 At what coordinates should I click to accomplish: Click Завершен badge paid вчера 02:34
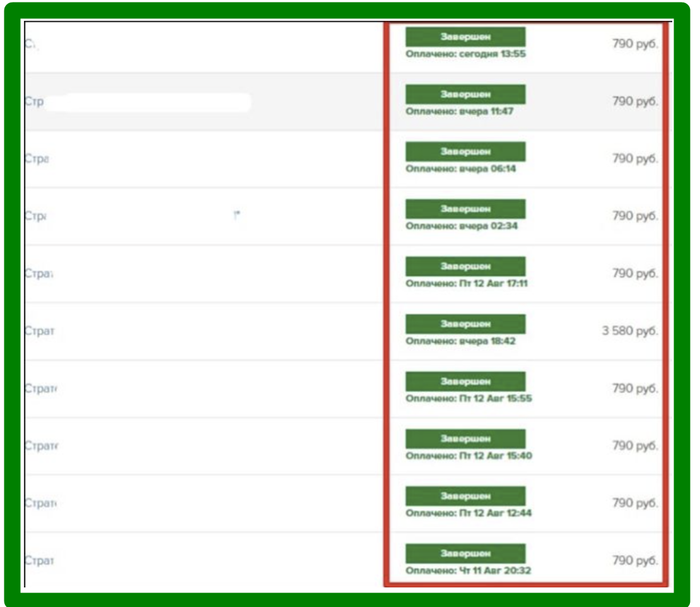(x=465, y=209)
